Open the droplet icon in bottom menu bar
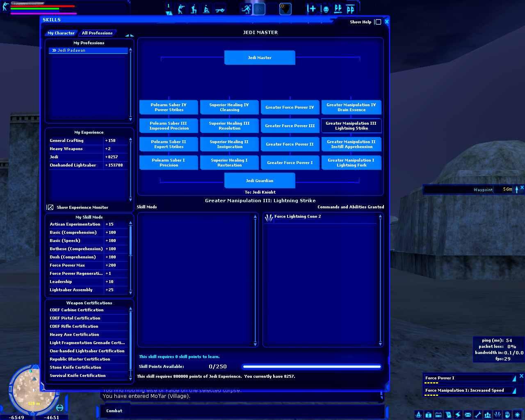 (x=419, y=415)
